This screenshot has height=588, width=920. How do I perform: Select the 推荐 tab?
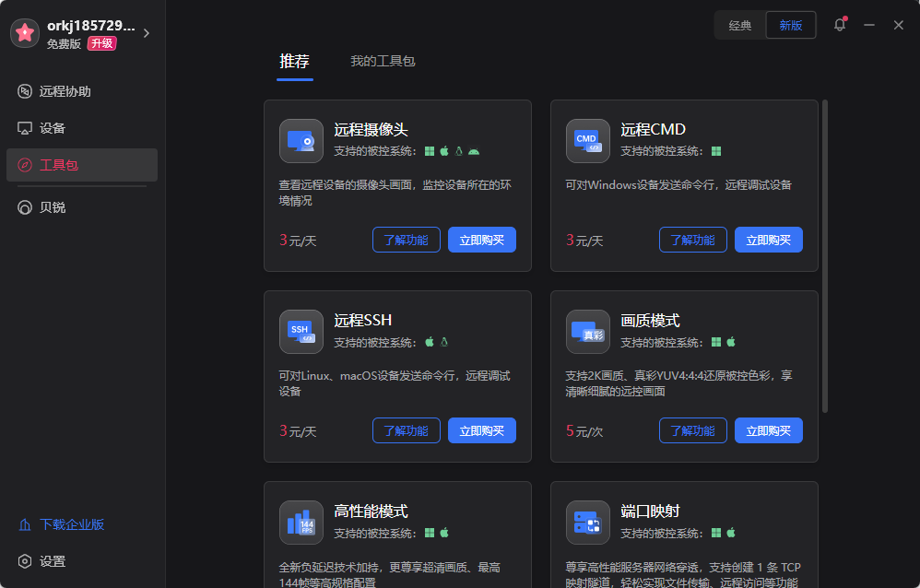pos(294,62)
